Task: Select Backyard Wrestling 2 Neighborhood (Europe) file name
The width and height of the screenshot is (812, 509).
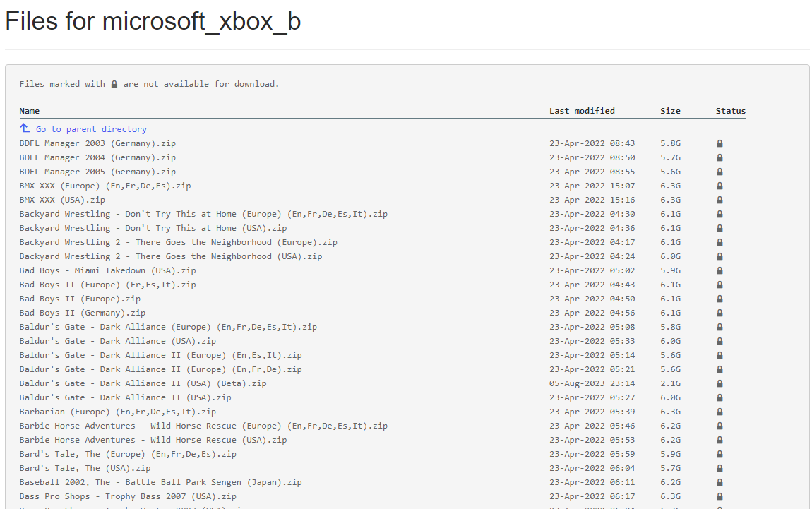Action: pos(179,242)
